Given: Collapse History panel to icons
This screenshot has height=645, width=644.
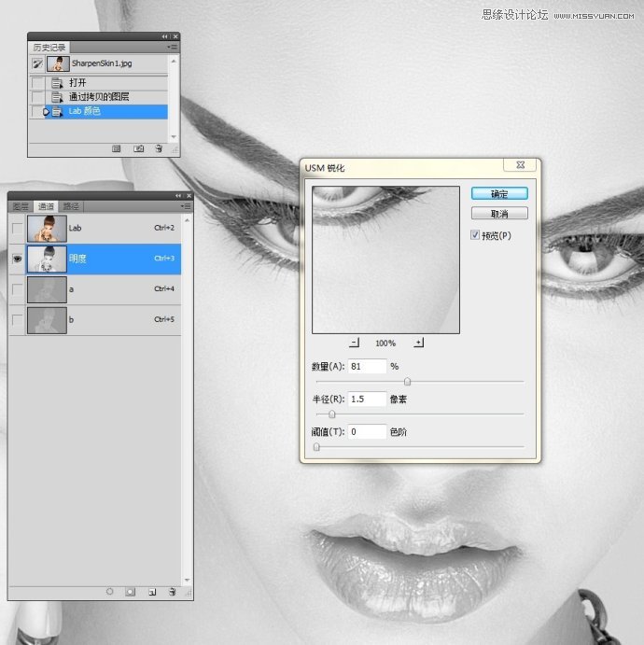Looking at the screenshot, I should point(164,36).
